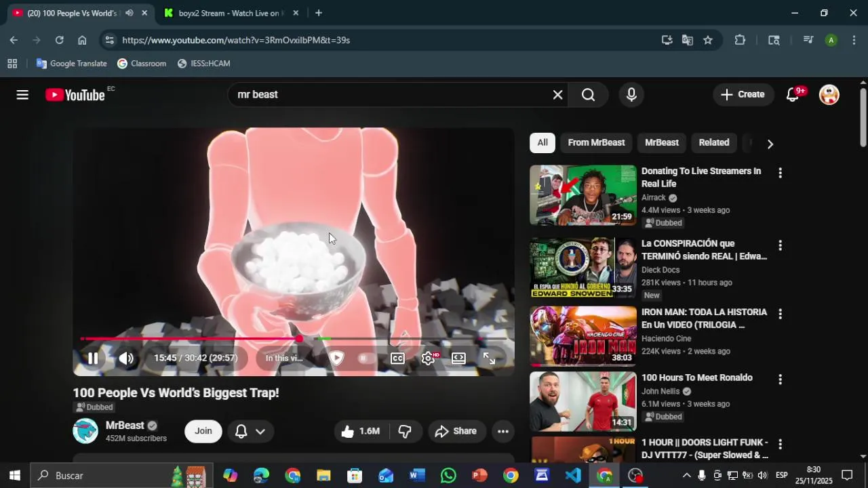
Task: Click the elapsed time display 15:45
Action: pyautogui.click(x=165, y=358)
